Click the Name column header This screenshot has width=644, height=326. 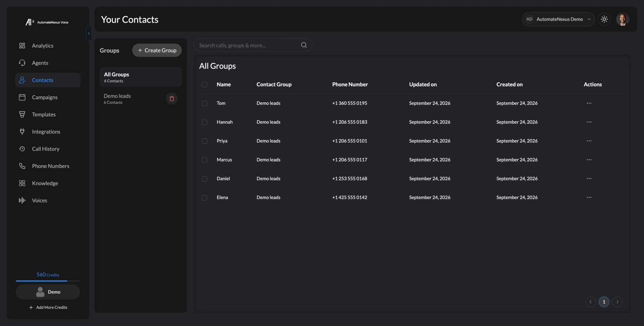coord(224,84)
